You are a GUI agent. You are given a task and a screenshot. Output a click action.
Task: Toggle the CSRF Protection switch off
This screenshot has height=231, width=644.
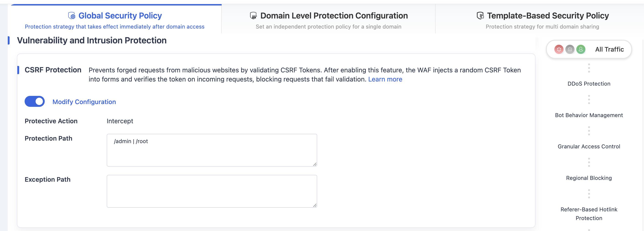coord(34,101)
